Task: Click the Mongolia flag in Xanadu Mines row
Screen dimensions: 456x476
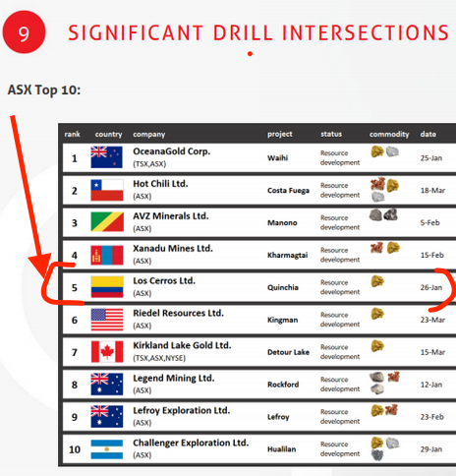Action: tap(107, 255)
